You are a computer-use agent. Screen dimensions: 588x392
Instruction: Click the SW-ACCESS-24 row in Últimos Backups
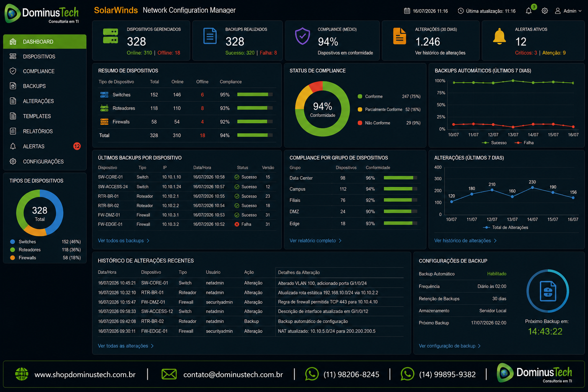(x=187, y=187)
